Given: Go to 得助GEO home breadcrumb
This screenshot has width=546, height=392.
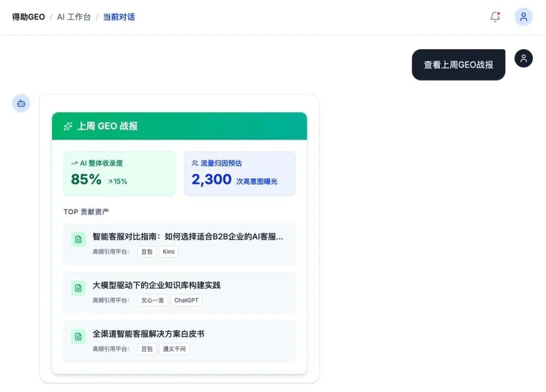Looking at the screenshot, I should pyautogui.click(x=28, y=17).
